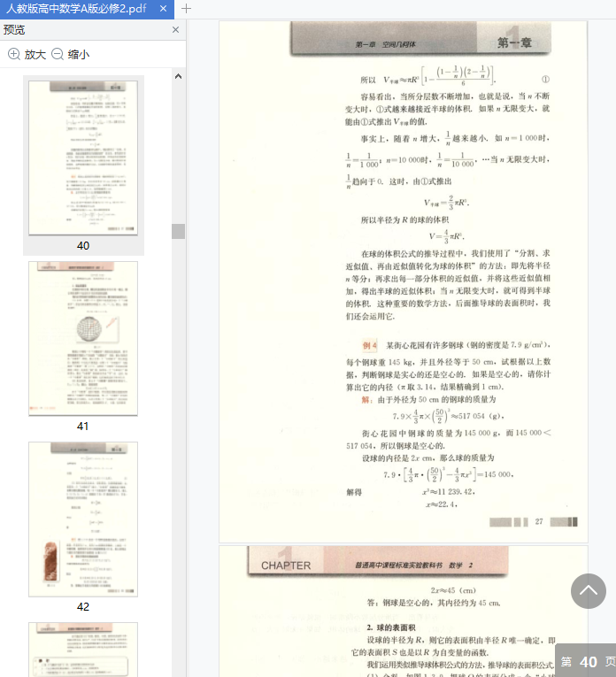Click the page label 40 under thumbnail
Image resolution: width=616 pixels, height=677 pixels.
pos(83,246)
